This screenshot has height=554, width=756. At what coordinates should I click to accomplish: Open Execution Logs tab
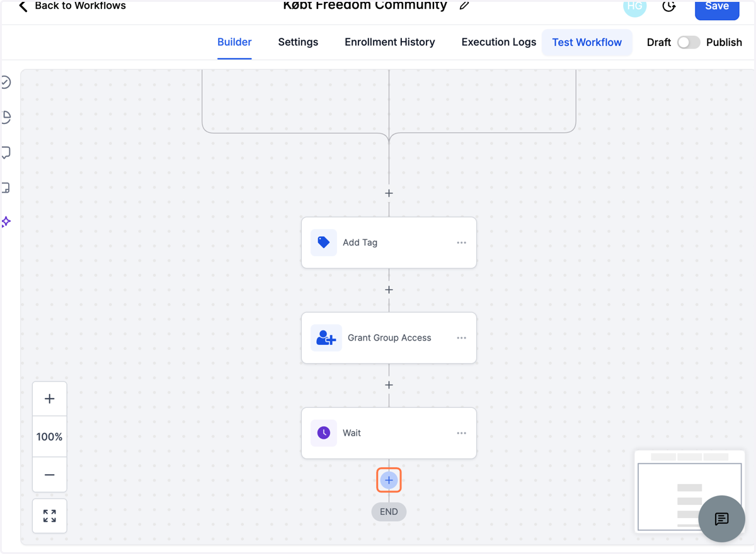(498, 42)
